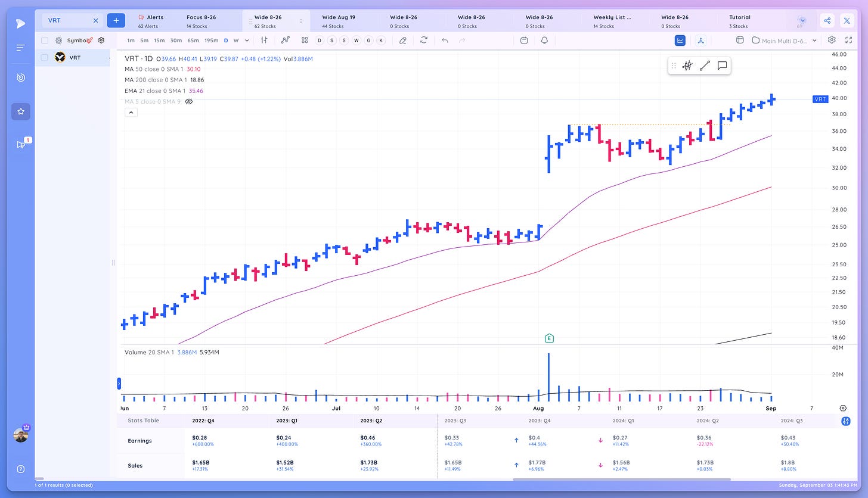
Task: Click the undo arrow icon
Action: point(445,41)
